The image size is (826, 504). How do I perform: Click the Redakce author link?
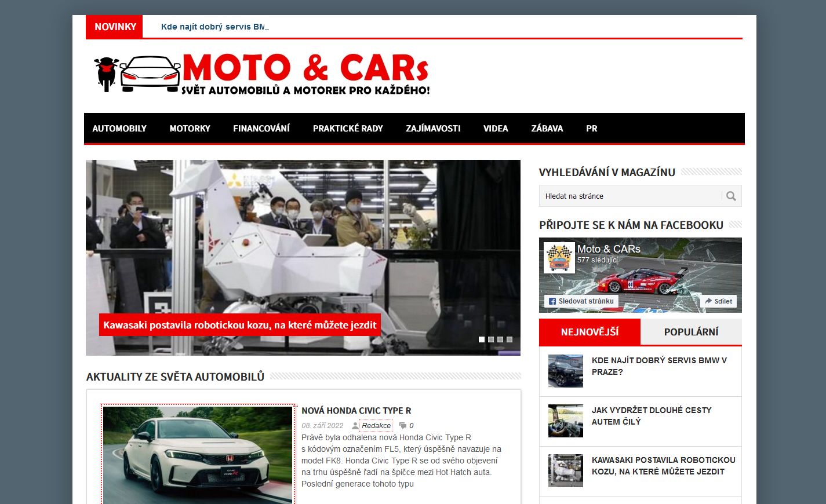tap(376, 426)
